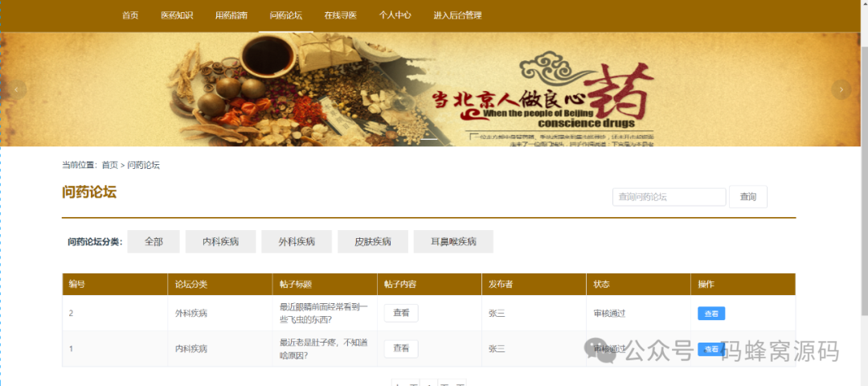Click blue 查看 action in row 1
868x386 pixels.
[711, 349]
